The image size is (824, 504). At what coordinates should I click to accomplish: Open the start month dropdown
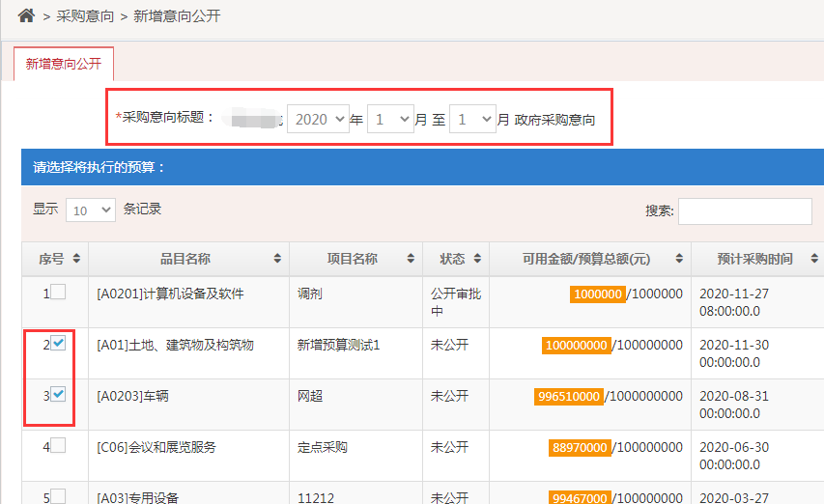pyautogui.click(x=390, y=120)
